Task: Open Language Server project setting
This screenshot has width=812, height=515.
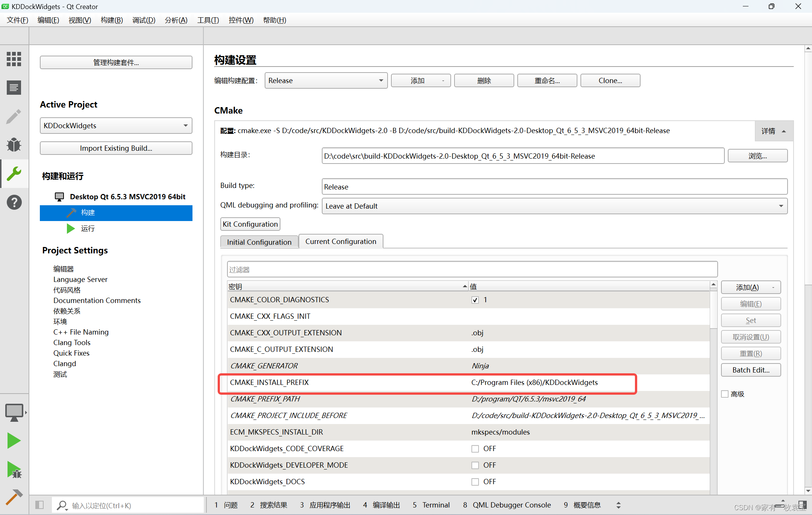Action: click(x=80, y=279)
